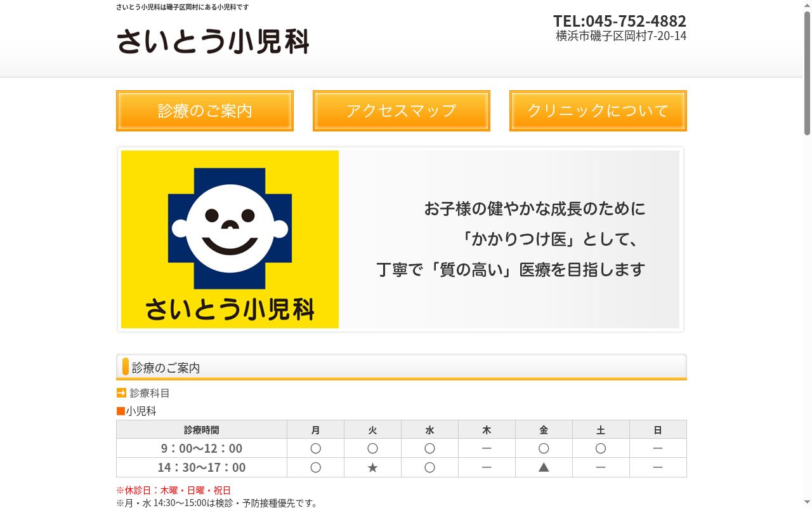Click the 9：00〜12：00 time row label
The image size is (812, 508).
[202, 448]
